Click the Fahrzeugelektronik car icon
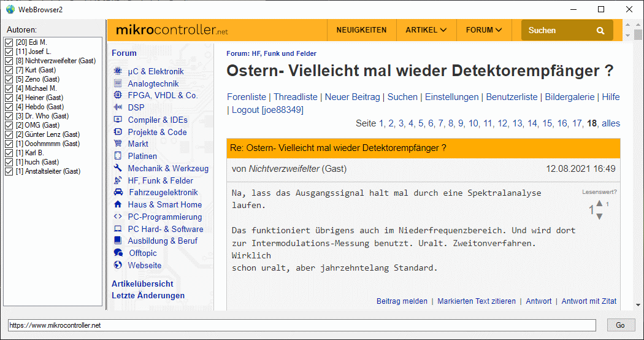Image resolution: width=644 pixels, height=340 pixels. tap(118, 192)
